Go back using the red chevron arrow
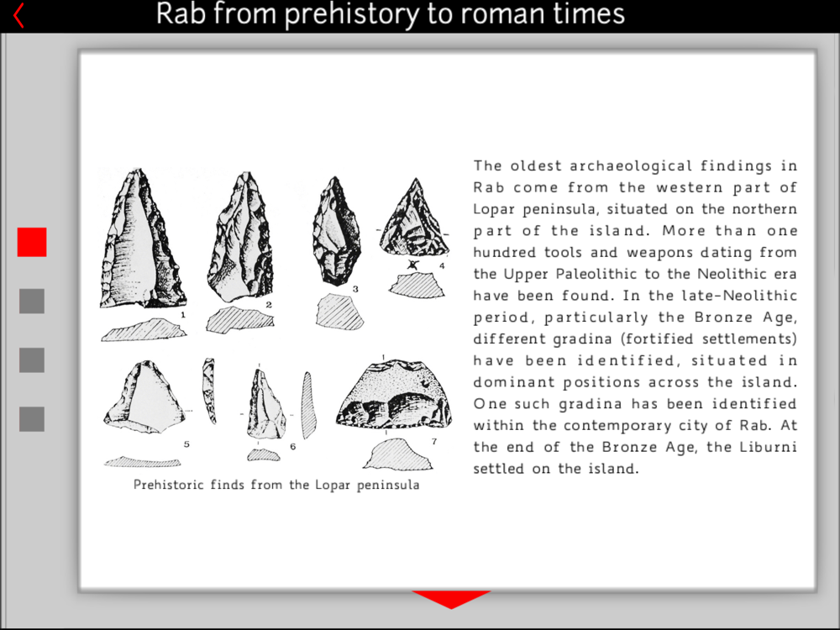 point(18,16)
